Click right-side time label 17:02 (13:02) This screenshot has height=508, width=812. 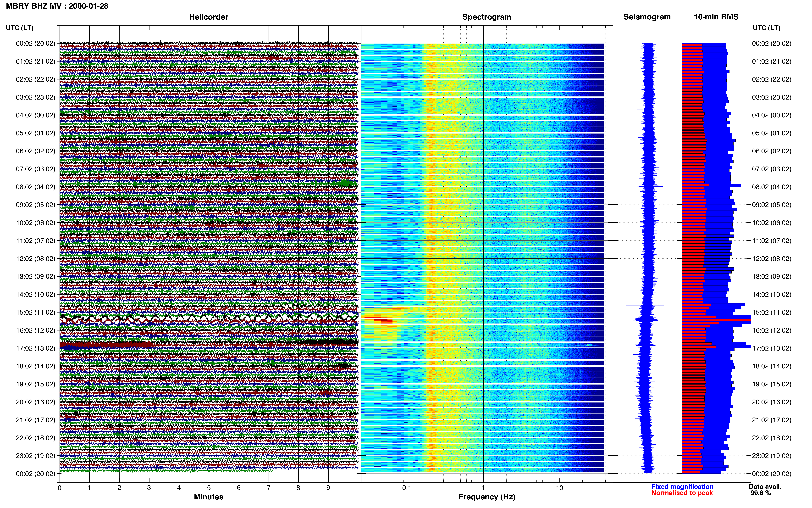coord(772,348)
